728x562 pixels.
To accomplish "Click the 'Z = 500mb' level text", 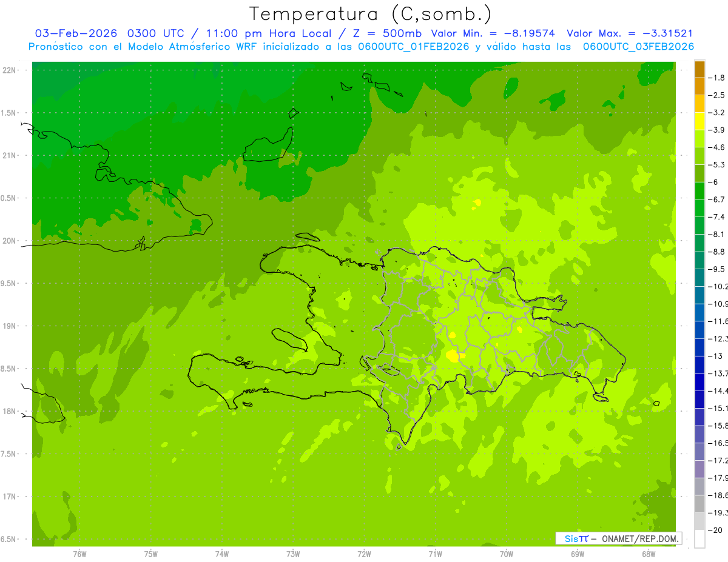I will pyautogui.click(x=386, y=33).
